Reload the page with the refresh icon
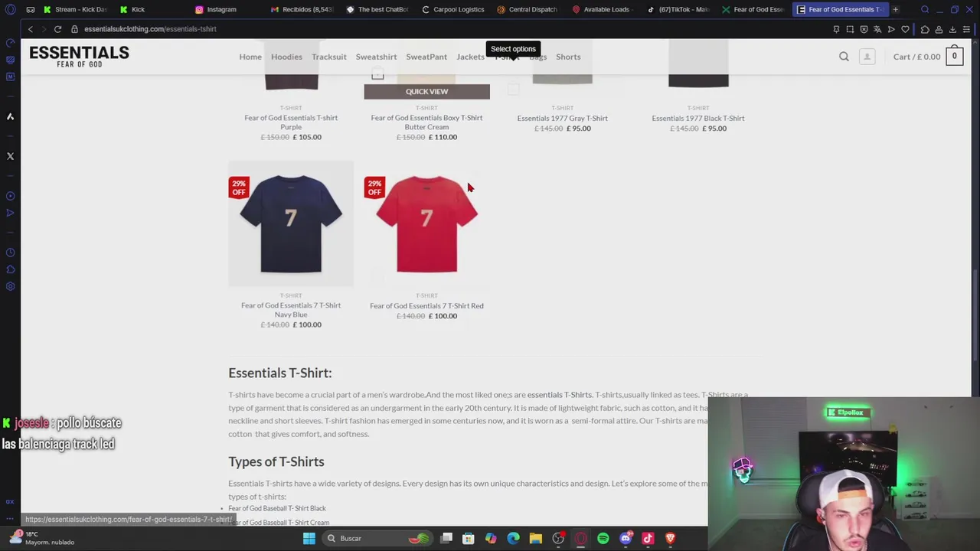Image resolution: width=980 pixels, height=551 pixels. point(57,29)
